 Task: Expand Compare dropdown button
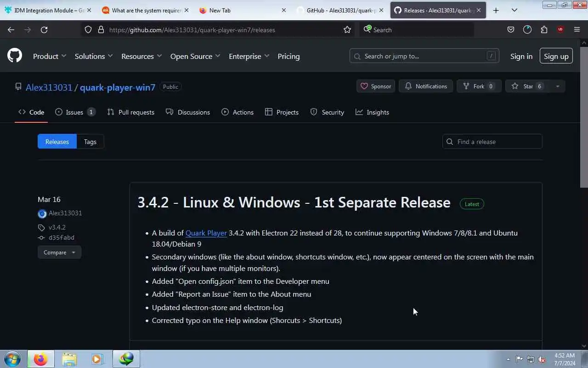click(59, 253)
